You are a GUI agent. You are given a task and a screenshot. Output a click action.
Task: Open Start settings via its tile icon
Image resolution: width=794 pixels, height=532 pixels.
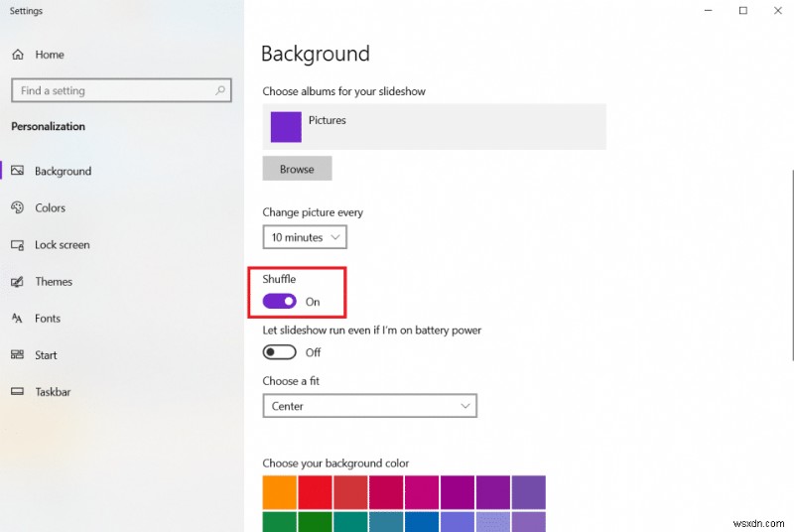(18, 355)
